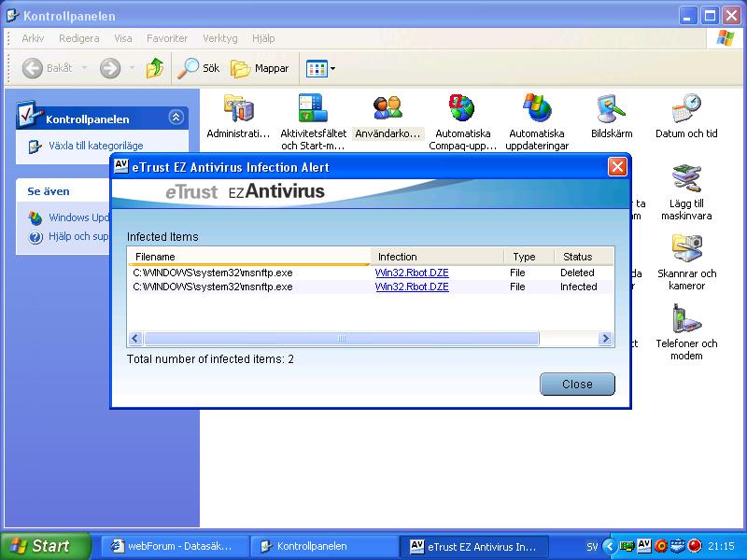The height and width of the screenshot is (560, 747).
Task: Click the Start button
Action: pyautogui.click(x=44, y=546)
